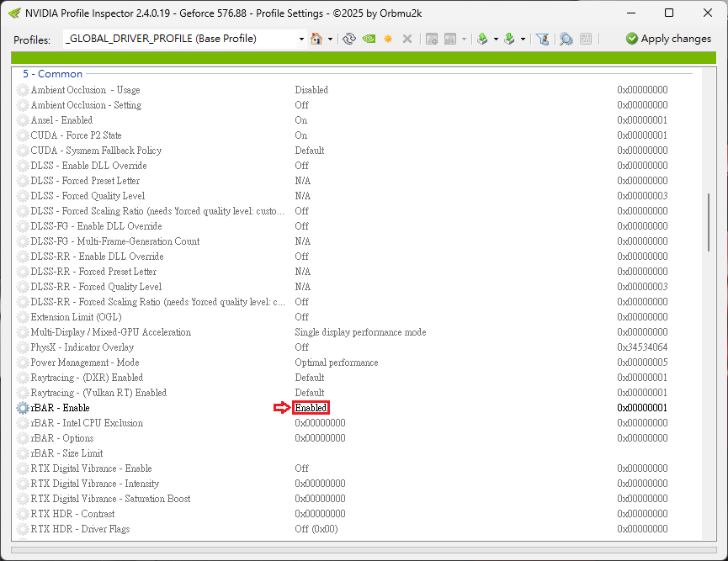Screen dimensions: 728x561
Task: Click Default value of CUDA Sysmem Fallback Policy
Action: [310, 151]
